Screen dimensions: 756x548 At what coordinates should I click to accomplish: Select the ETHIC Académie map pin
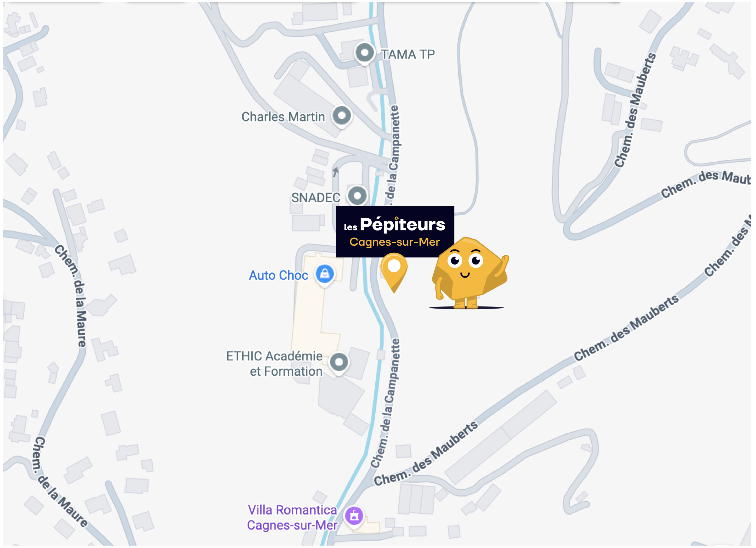(339, 363)
